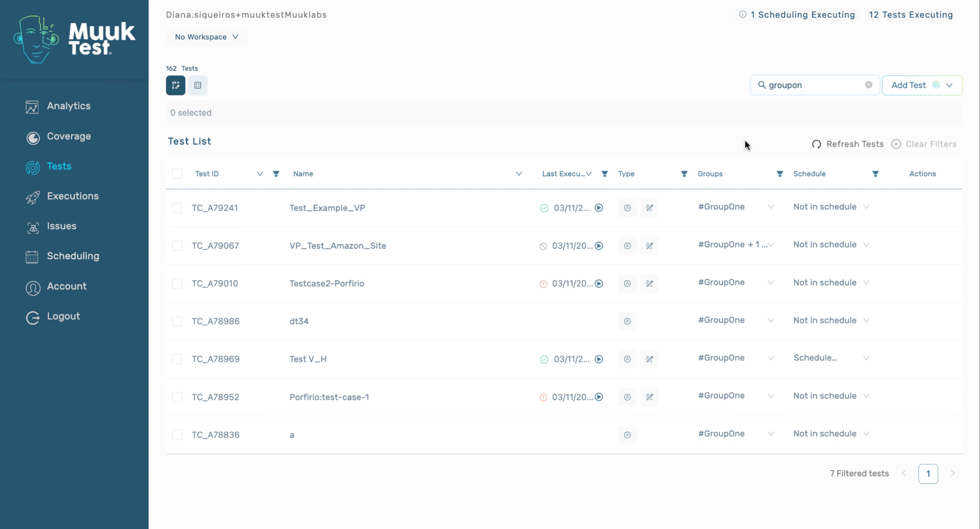Run Porfirio:test-case-1 with play icon
The image size is (980, 529).
coord(599,397)
